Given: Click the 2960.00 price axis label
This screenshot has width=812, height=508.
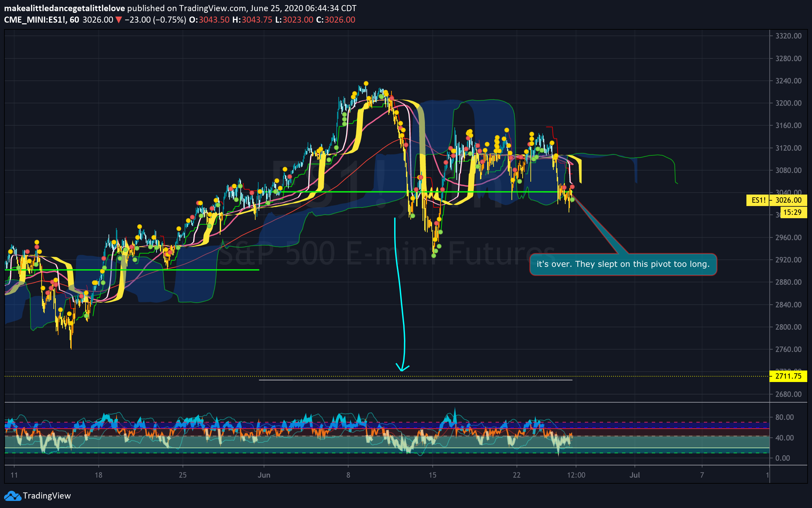Looking at the screenshot, I should click(788, 237).
